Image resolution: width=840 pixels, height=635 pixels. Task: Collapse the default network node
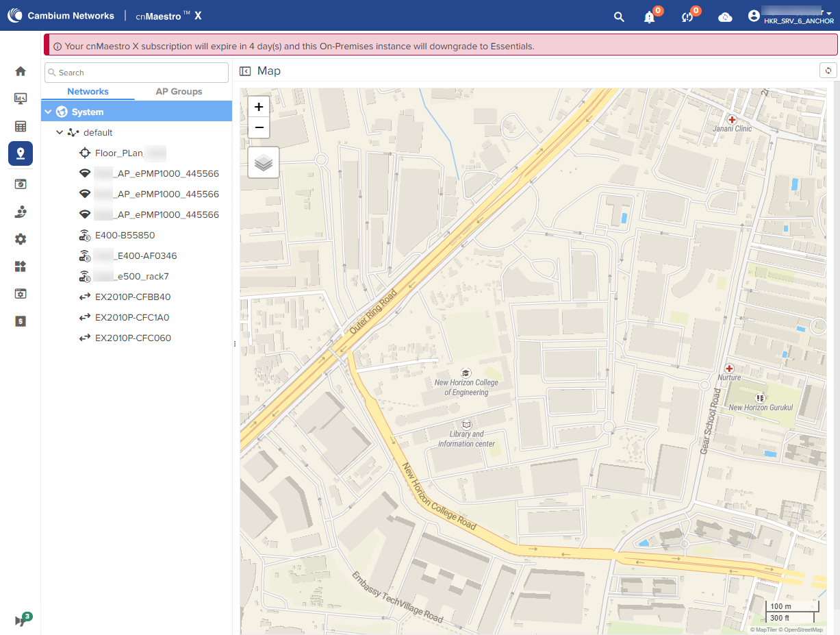coord(60,132)
